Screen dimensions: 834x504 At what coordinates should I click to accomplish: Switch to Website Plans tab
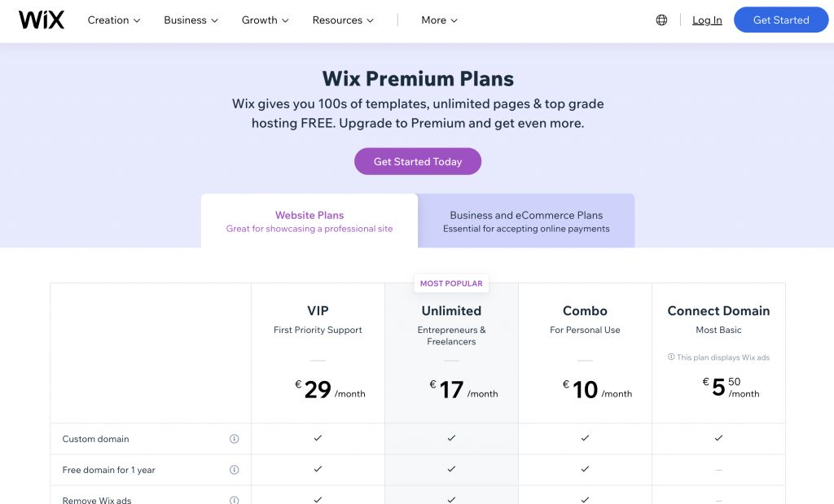coord(309,221)
